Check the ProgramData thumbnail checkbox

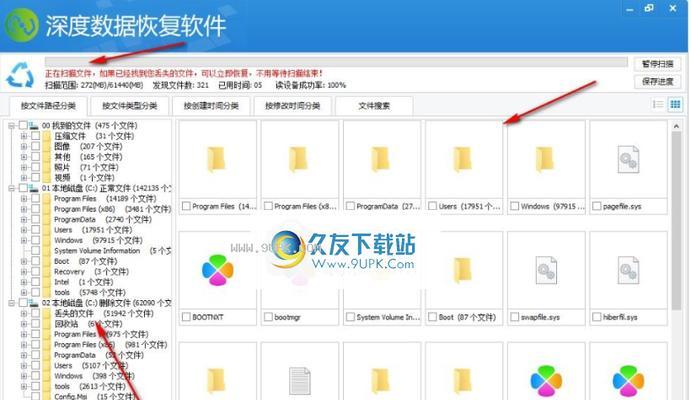click(x=350, y=206)
